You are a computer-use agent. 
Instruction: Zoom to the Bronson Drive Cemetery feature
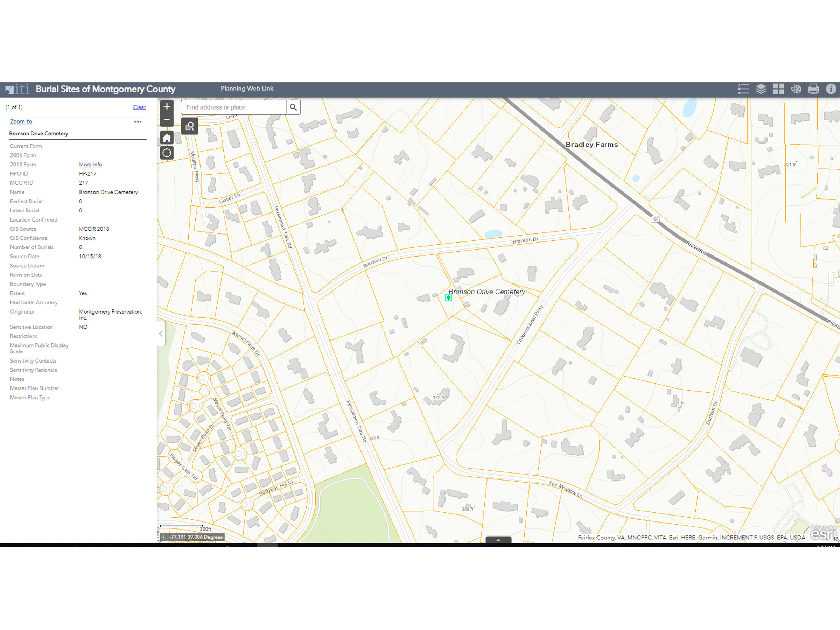coord(21,121)
